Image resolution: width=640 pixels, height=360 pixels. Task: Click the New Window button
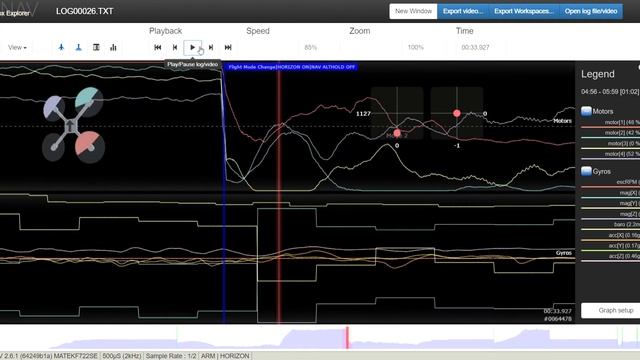(413, 11)
